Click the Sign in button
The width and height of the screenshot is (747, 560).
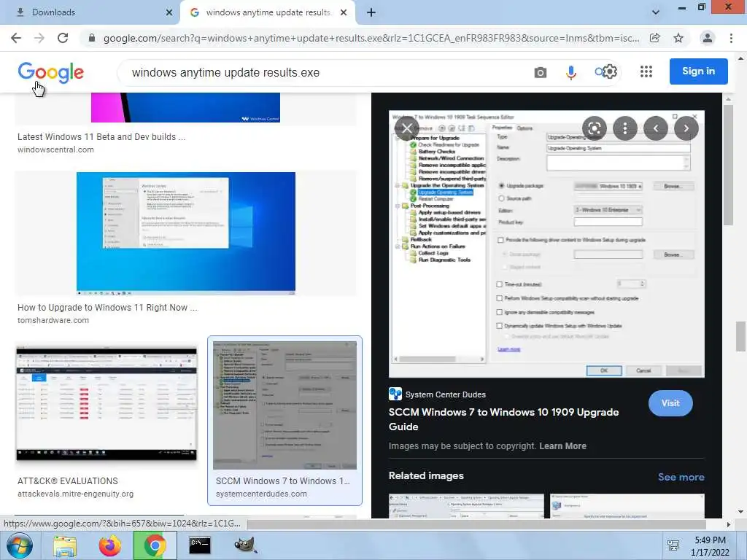698,71
